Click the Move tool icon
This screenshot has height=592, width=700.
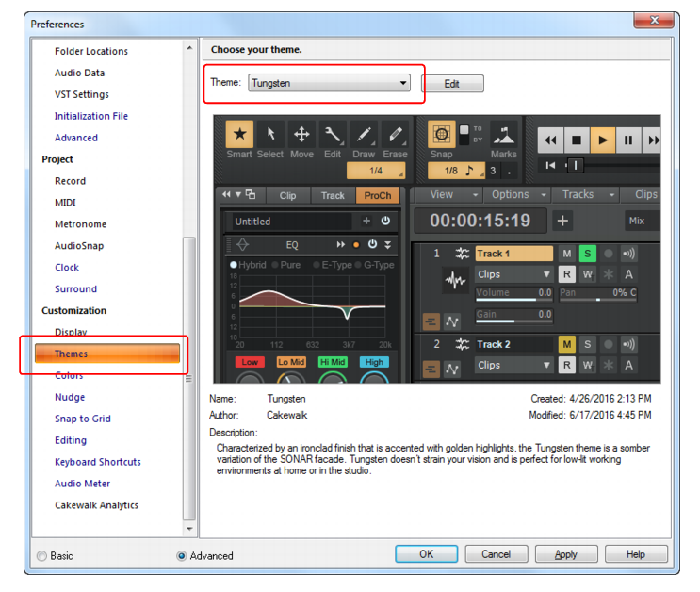click(x=301, y=134)
